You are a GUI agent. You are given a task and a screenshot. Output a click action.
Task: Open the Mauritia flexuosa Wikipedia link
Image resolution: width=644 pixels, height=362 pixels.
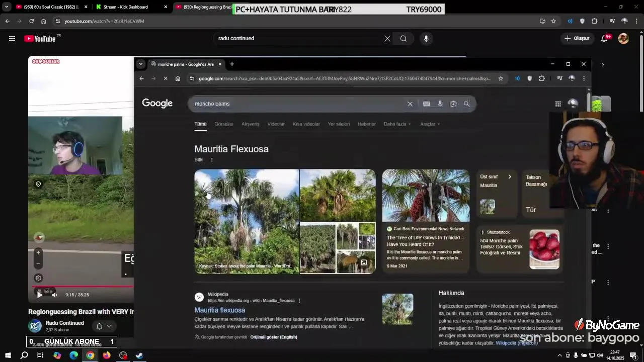(220, 310)
